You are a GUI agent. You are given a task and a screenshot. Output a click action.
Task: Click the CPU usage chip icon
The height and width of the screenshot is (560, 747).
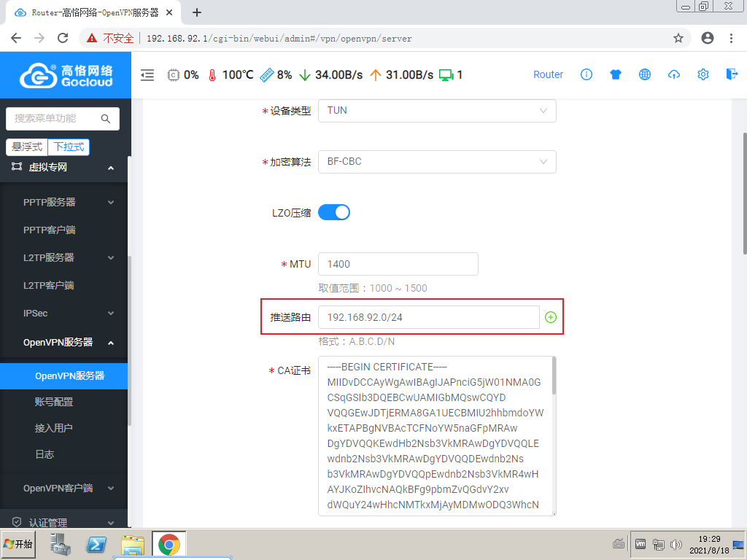pyautogui.click(x=174, y=75)
